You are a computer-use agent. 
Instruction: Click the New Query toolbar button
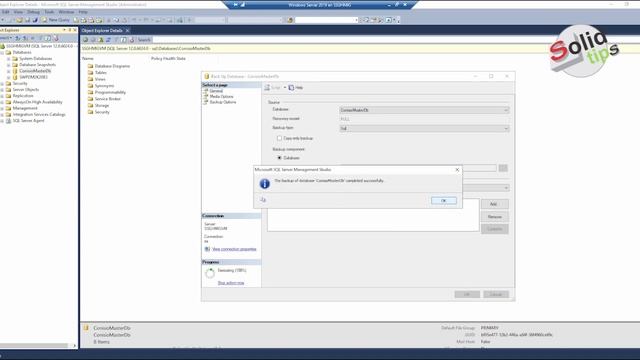56,20
